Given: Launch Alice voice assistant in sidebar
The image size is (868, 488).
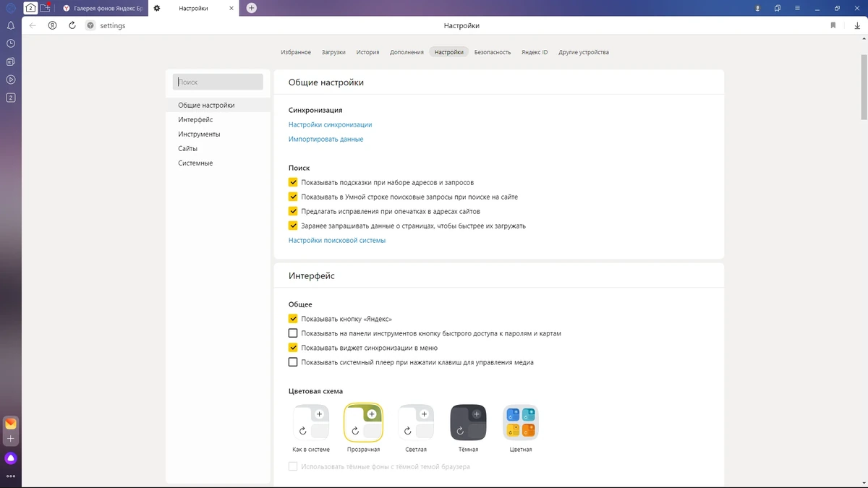Looking at the screenshot, I should [x=11, y=458].
